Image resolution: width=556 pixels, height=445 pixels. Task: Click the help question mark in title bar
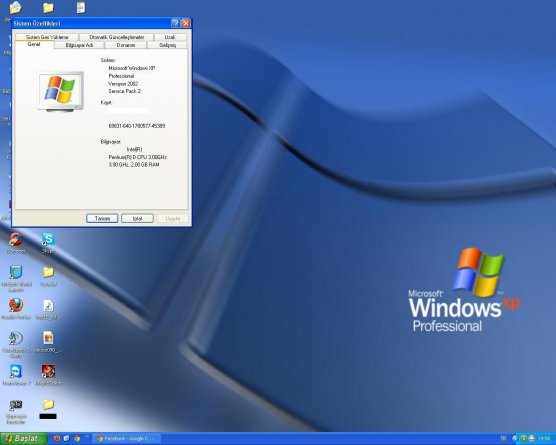click(175, 23)
